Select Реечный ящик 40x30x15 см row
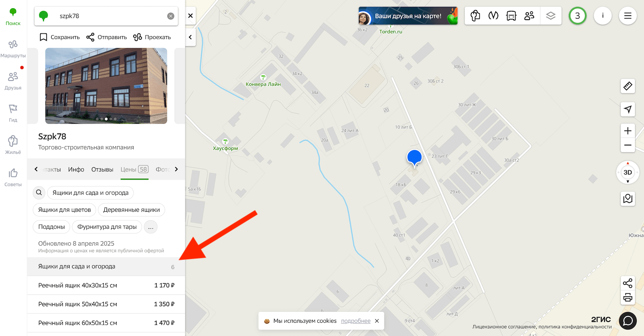Image resolution: width=644 pixels, height=336 pixels. [x=106, y=285]
